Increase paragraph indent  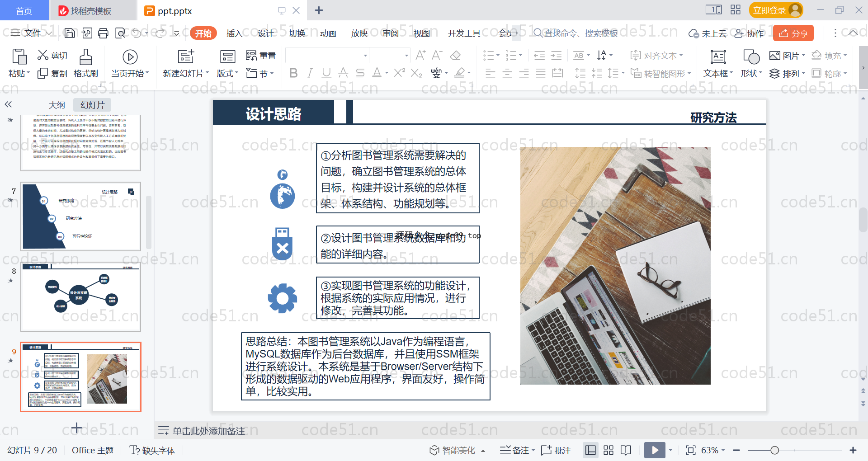(556, 56)
